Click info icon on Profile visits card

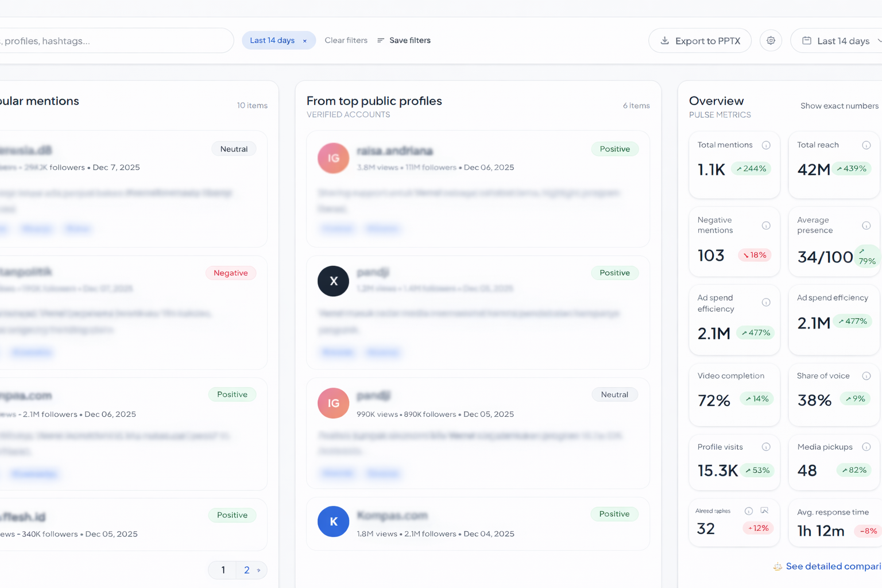tap(766, 447)
